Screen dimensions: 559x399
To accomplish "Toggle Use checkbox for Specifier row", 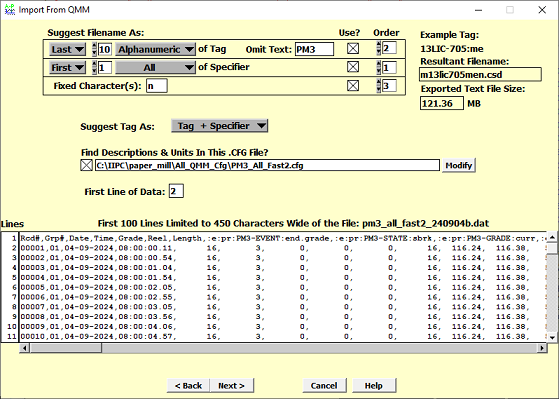I will tap(353, 67).
